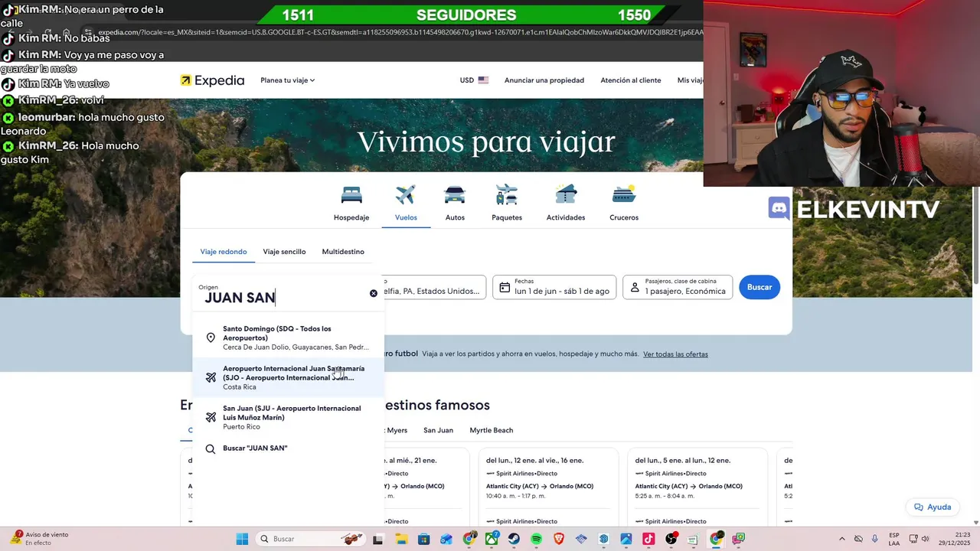Open Brave browser from the taskbar
This screenshot has height=551, width=980.
point(559,539)
